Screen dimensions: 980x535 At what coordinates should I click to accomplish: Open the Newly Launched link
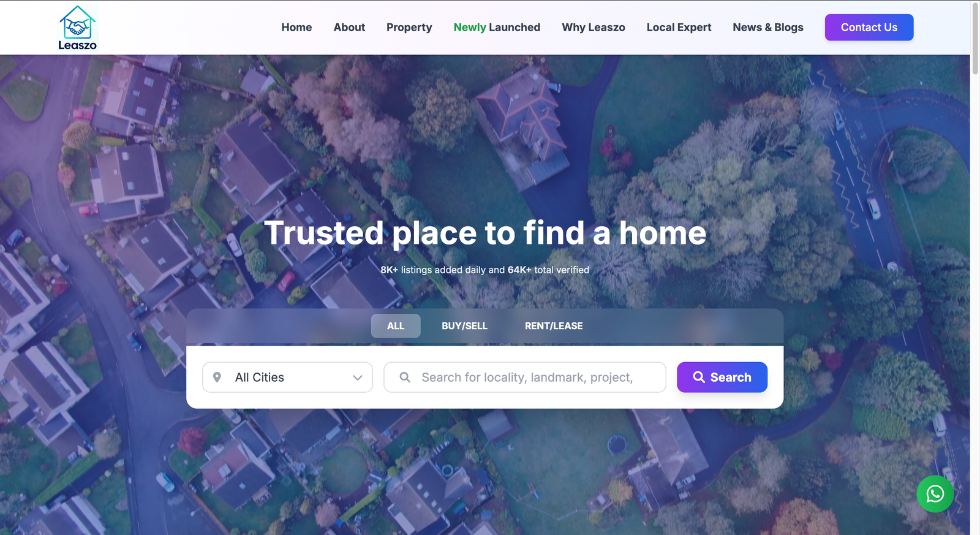[x=497, y=28]
